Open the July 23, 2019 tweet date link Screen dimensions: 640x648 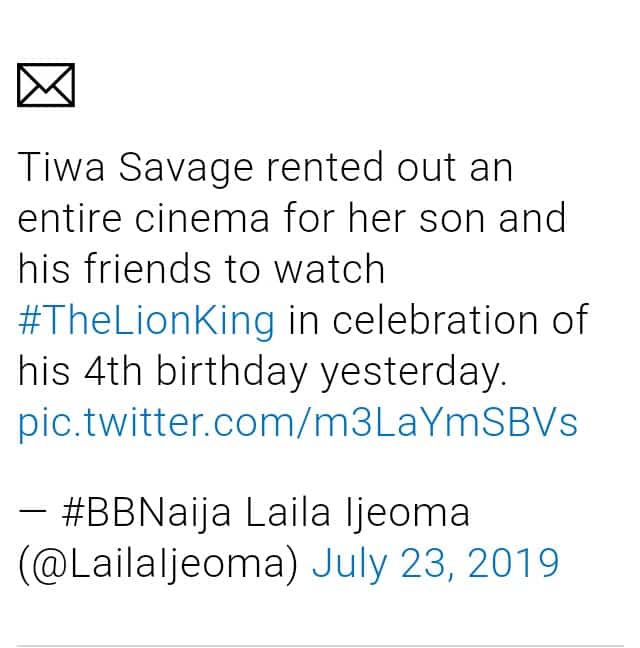tap(435, 564)
